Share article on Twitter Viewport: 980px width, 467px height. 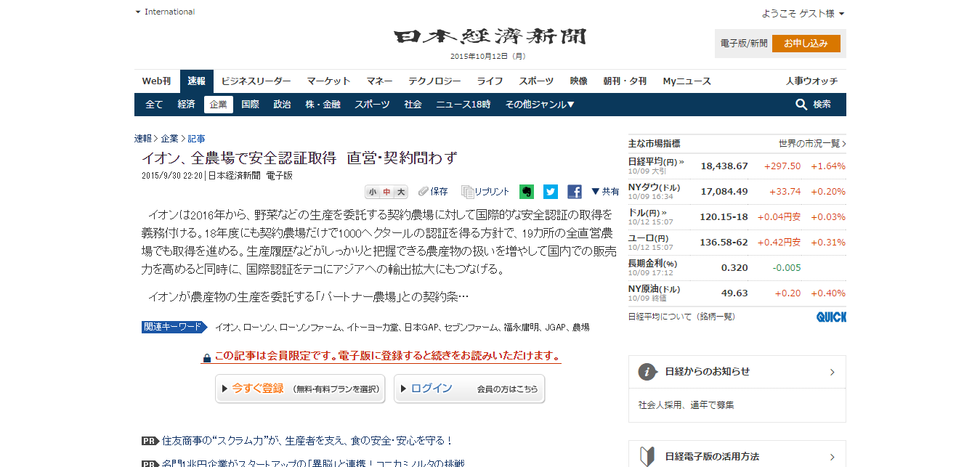pos(551,192)
